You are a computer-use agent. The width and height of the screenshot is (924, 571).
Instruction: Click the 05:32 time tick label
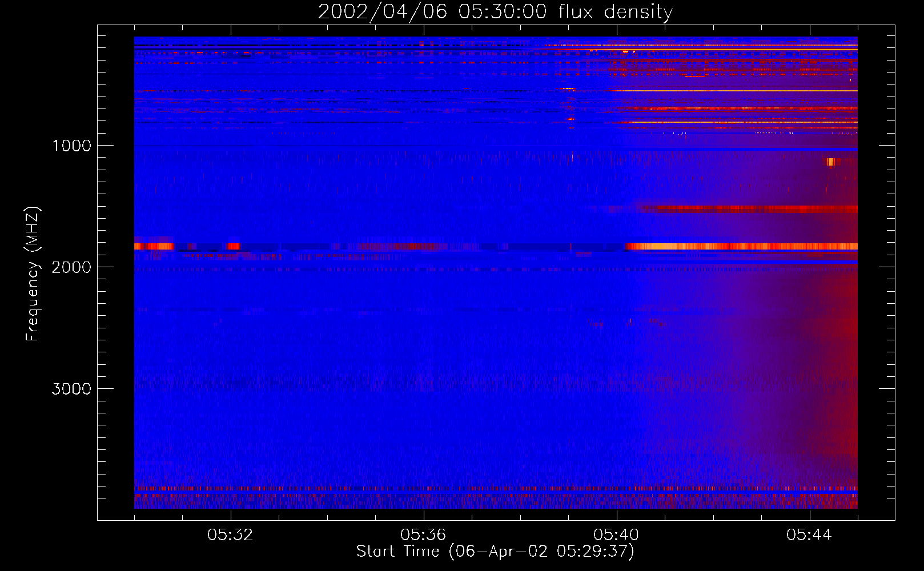231,535
